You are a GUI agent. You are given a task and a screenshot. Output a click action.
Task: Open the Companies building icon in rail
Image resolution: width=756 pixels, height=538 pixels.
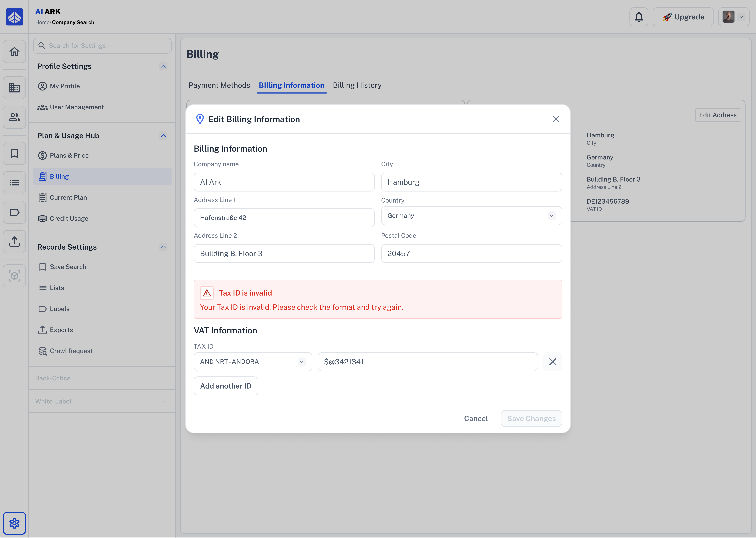tap(14, 88)
